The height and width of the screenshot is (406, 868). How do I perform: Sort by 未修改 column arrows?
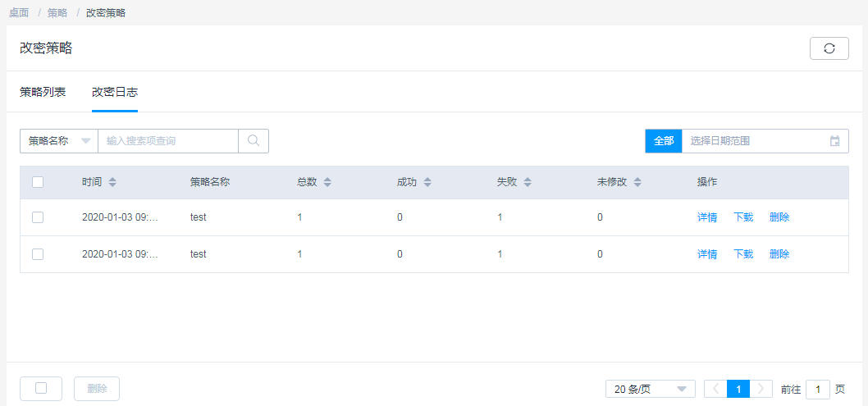(x=637, y=182)
